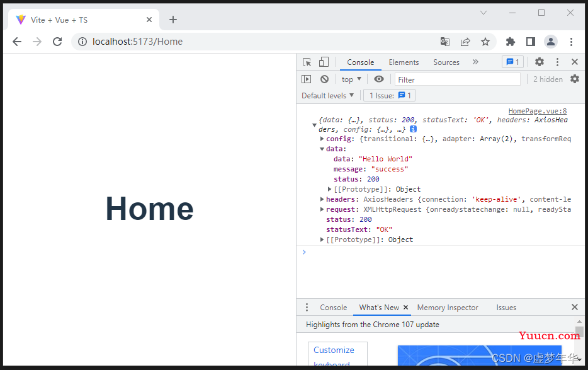Show more DevTools tabs chevron
This screenshot has height=370, width=588.
(475, 62)
